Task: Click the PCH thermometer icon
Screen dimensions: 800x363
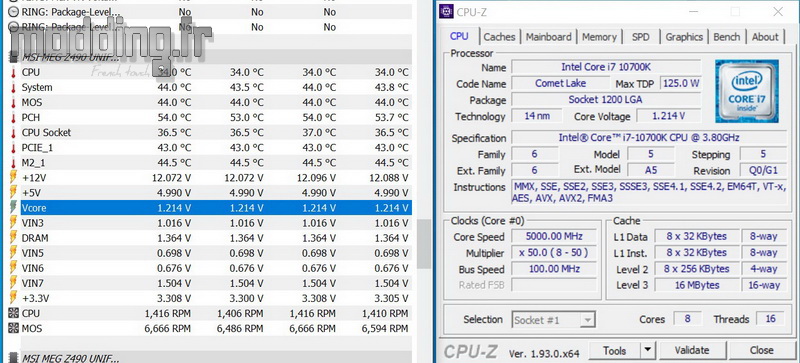Action: [13, 117]
